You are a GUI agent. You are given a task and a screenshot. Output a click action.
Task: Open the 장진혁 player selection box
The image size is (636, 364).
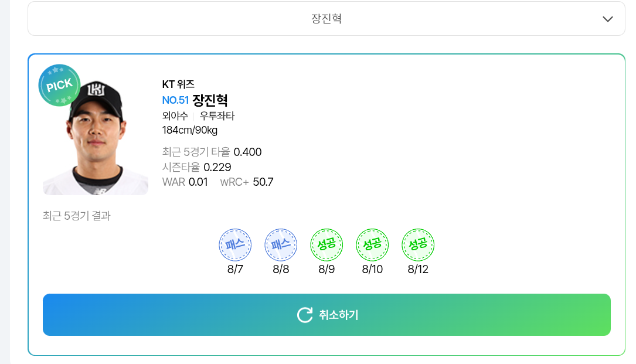tap(326, 19)
